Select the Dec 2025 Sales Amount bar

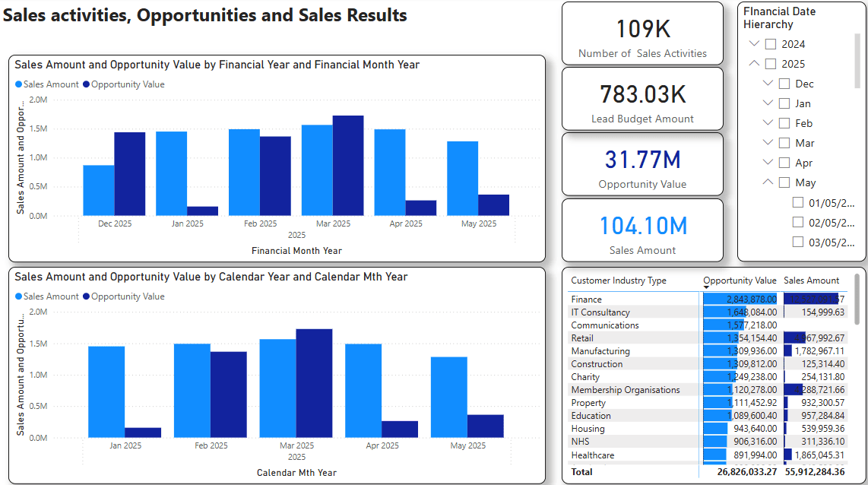pos(98,190)
